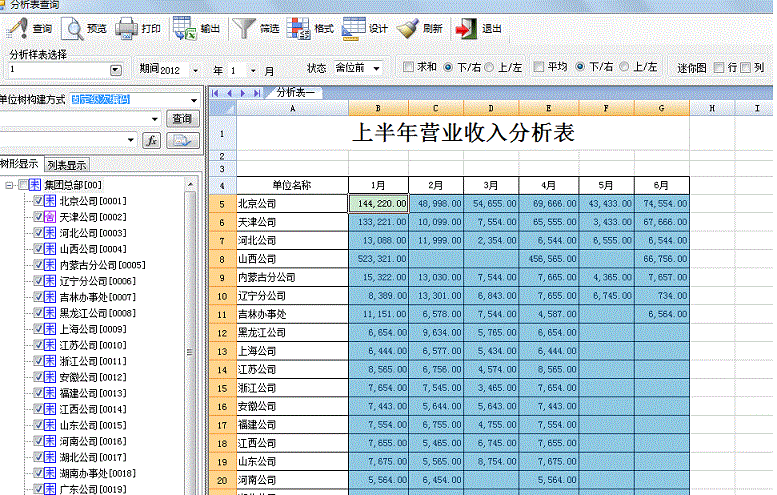
Task: Select the 分析表一 sheet tab
Action: [x=295, y=93]
